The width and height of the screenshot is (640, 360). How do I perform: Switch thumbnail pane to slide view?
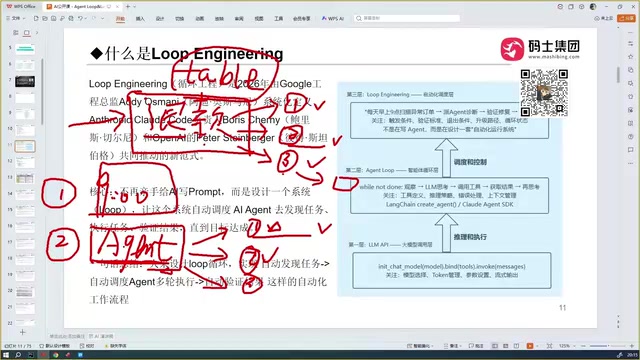click(x=27, y=33)
